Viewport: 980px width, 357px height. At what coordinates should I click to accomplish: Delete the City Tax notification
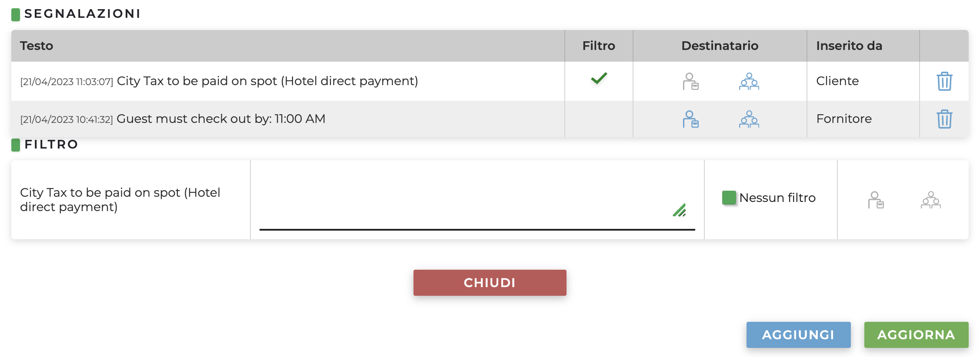click(944, 81)
